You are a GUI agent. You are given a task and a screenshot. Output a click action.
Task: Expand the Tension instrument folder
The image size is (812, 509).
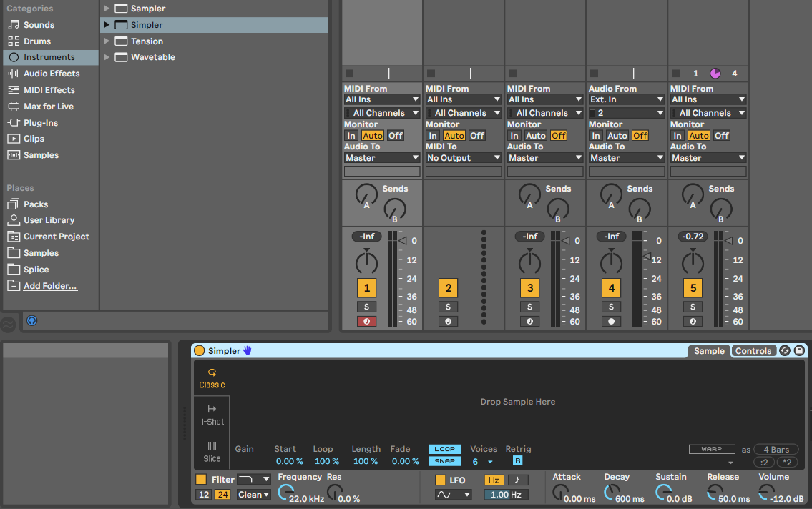pos(107,41)
